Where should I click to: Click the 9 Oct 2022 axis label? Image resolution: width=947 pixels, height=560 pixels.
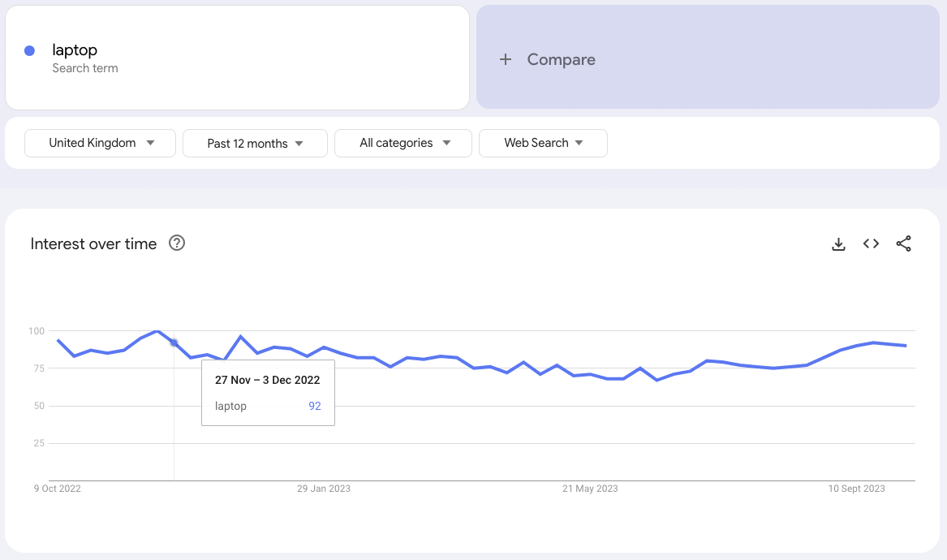(x=58, y=489)
